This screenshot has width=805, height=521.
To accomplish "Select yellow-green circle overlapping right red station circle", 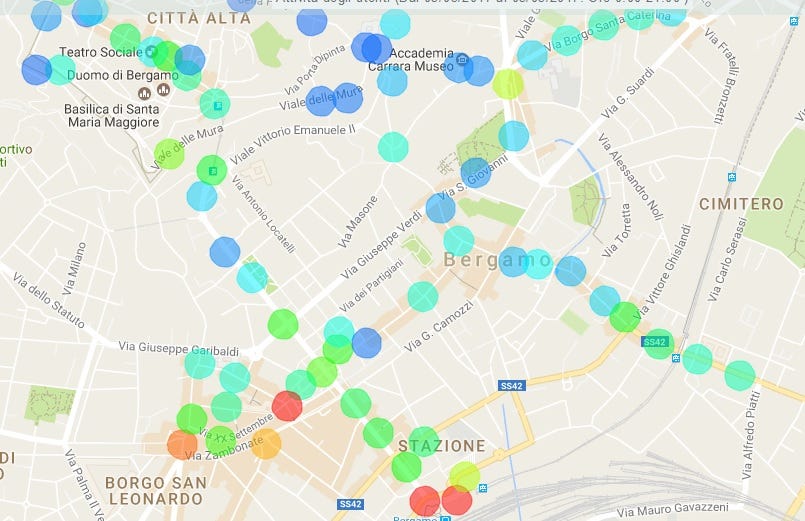I will point(465,476).
